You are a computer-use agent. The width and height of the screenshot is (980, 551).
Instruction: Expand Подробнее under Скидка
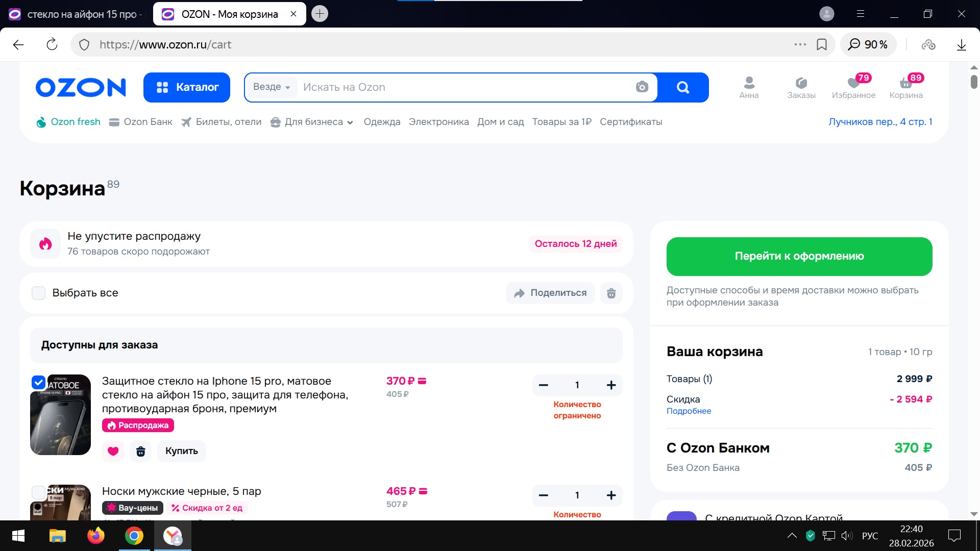click(x=689, y=411)
